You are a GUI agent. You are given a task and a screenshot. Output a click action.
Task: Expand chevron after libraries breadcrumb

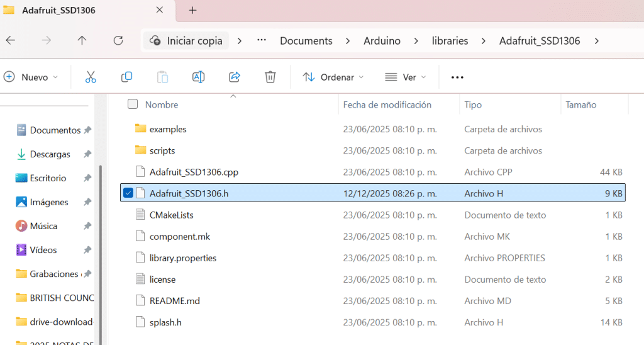tap(484, 41)
